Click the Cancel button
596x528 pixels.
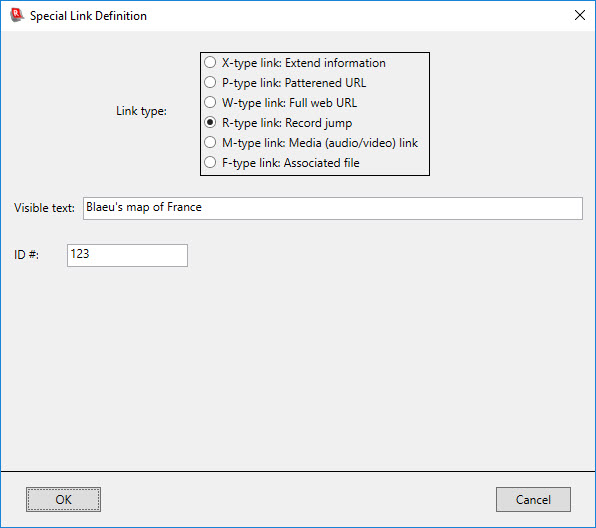pos(533,499)
